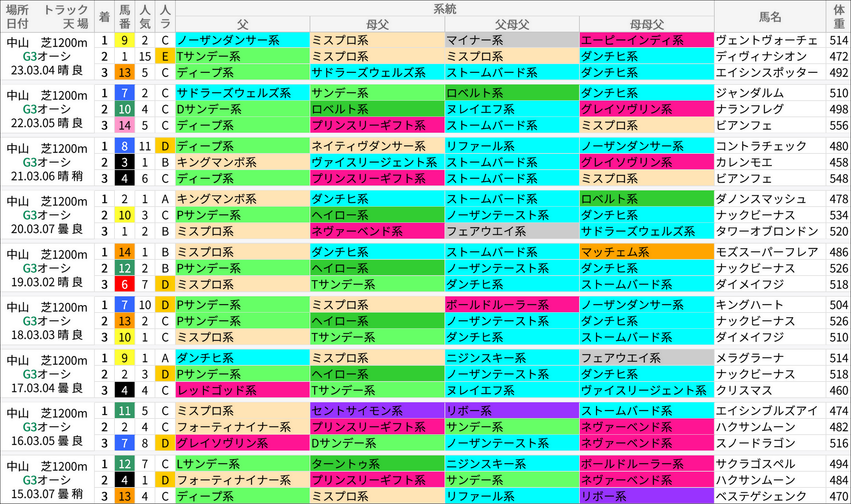Viewport: 851px width, 504px height.
Task: Select horse name カレンモエ
Action: pos(744,163)
